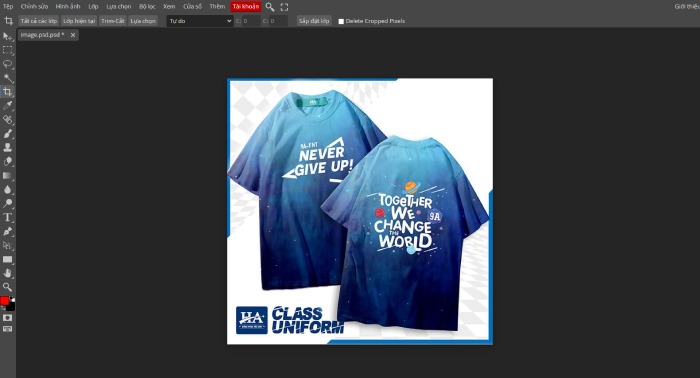Click the Lựa chọn button in options bar

tap(143, 21)
